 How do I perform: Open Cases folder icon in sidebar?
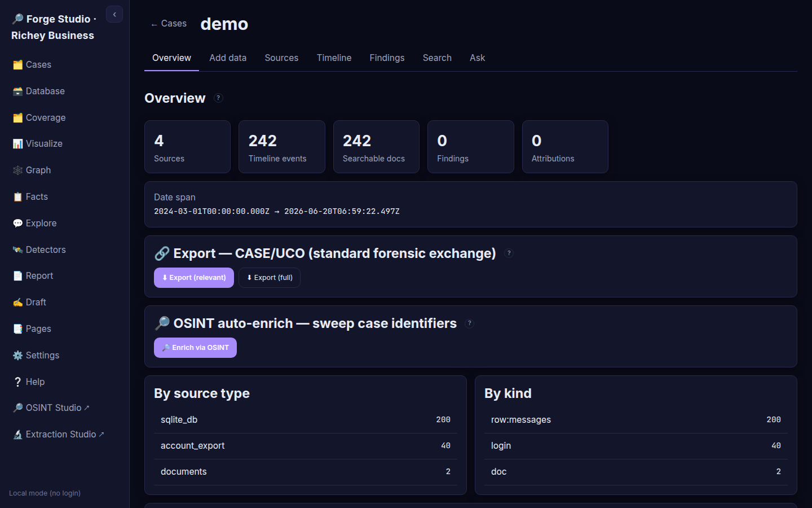click(x=17, y=65)
